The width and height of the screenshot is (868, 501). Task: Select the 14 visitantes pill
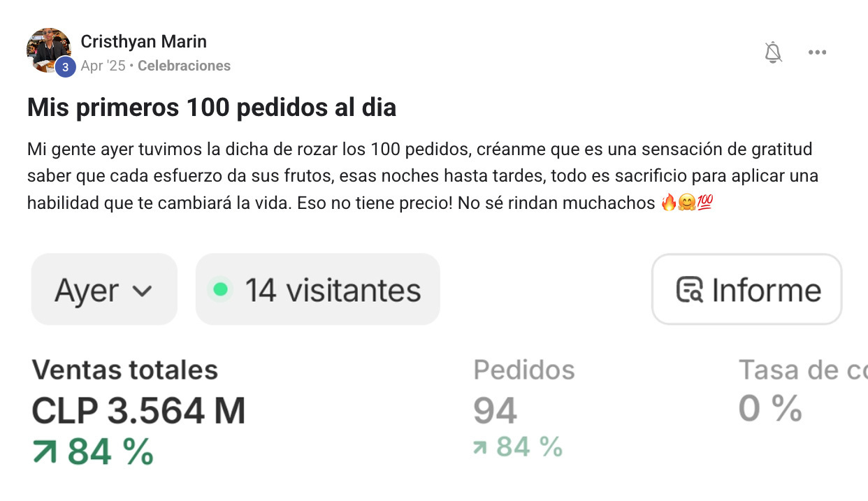[318, 289]
